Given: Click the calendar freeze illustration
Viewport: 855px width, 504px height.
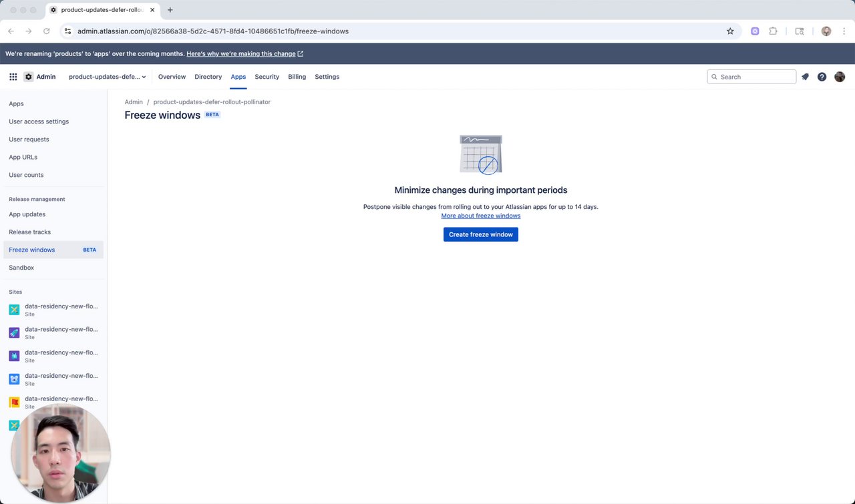Looking at the screenshot, I should pyautogui.click(x=481, y=154).
